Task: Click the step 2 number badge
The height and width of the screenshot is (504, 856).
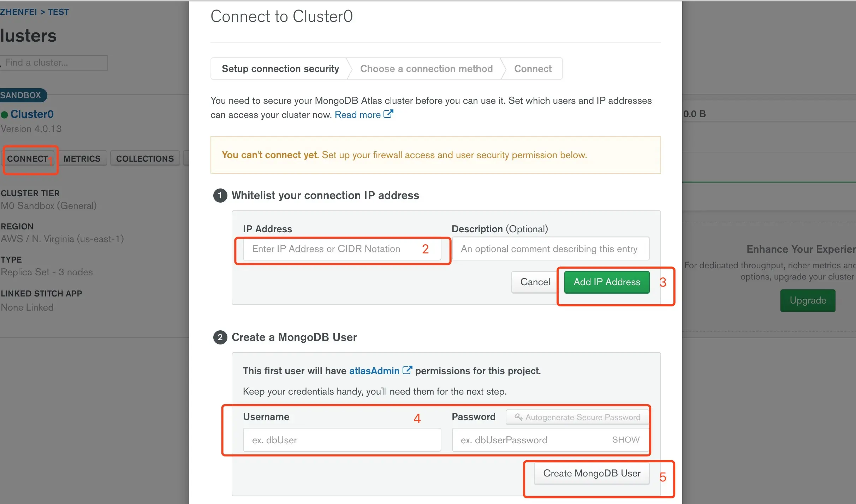Action: [x=220, y=337]
